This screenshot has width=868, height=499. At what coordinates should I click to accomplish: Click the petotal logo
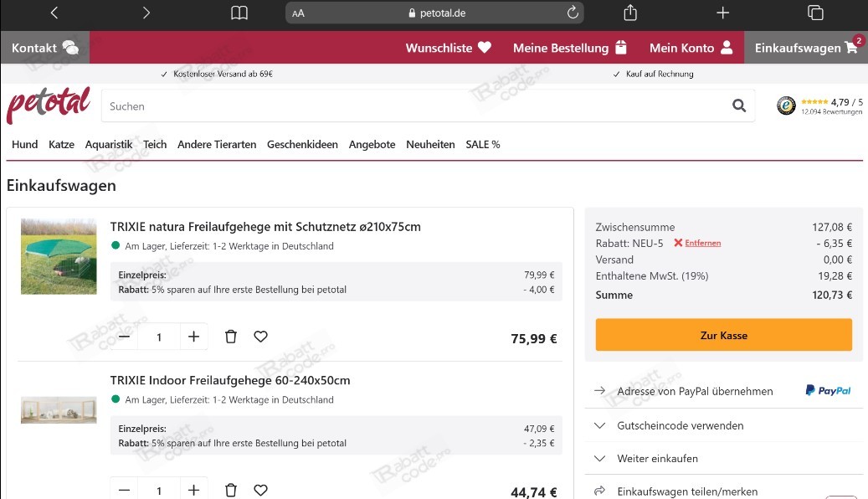(x=49, y=105)
